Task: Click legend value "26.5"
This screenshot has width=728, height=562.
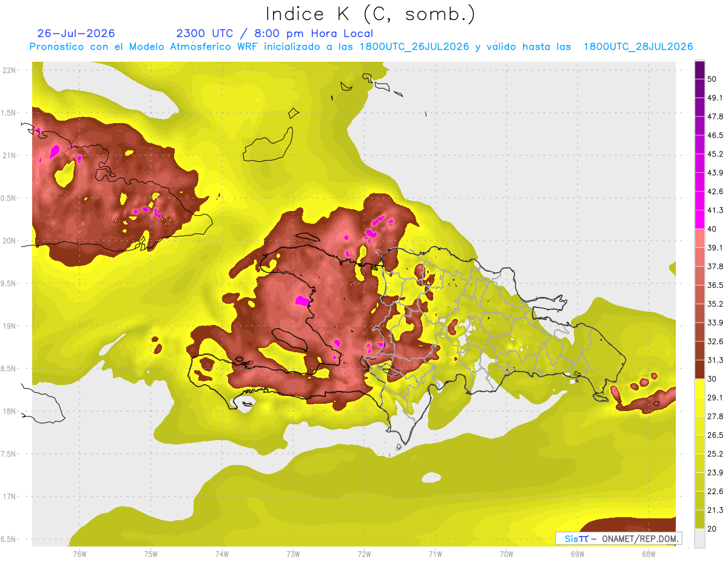Action: (x=715, y=435)
